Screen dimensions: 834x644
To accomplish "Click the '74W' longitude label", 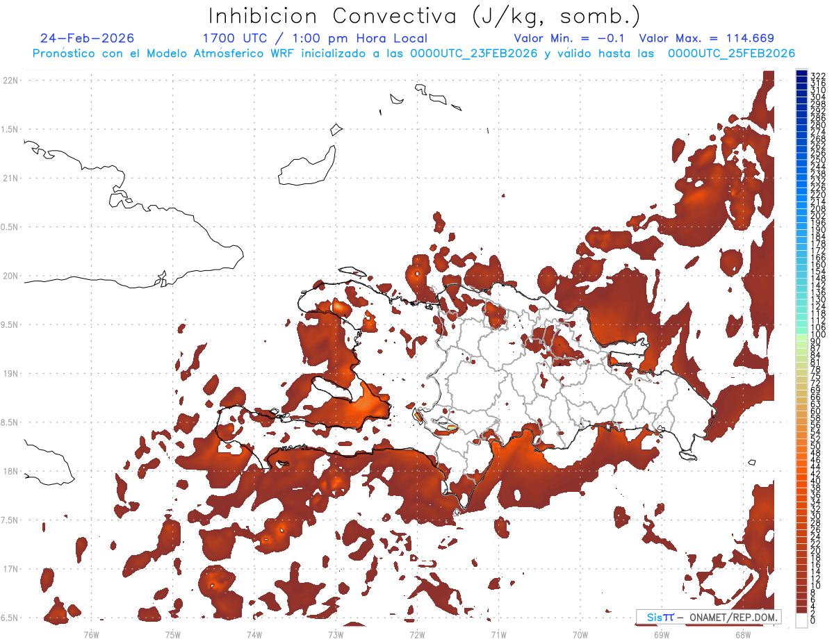I will coord(254,634).
